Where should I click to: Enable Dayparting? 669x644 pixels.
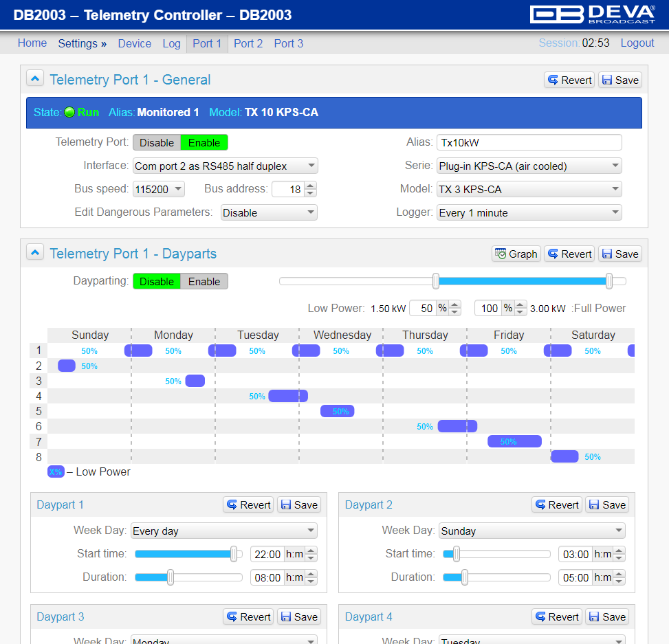(x=204, y=282)
